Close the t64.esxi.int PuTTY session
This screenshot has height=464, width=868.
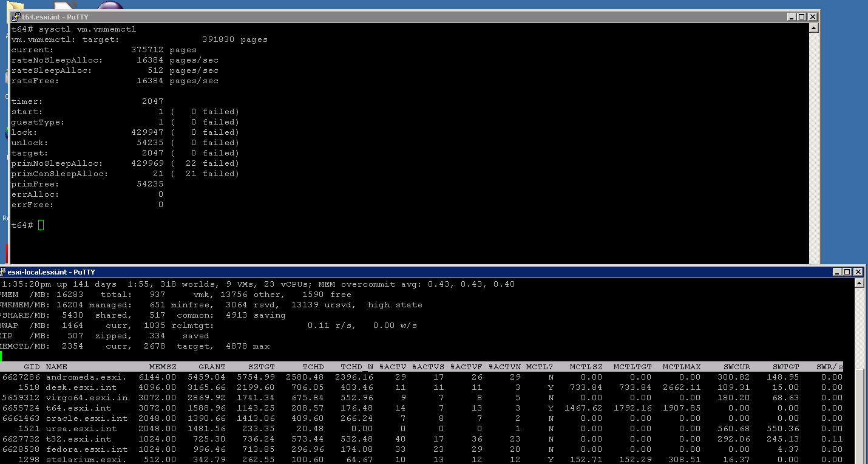812,17
